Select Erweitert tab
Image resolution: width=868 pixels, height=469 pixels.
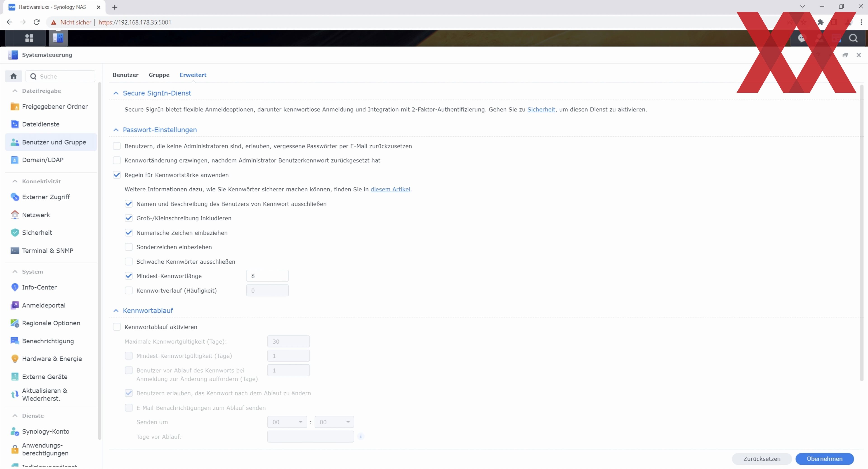click(193, 75)
